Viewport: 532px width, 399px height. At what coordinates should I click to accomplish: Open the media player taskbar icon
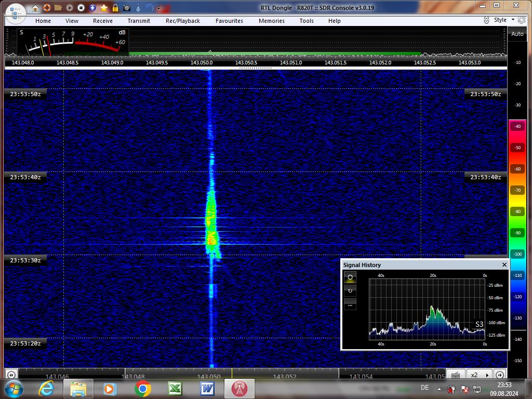110,389
